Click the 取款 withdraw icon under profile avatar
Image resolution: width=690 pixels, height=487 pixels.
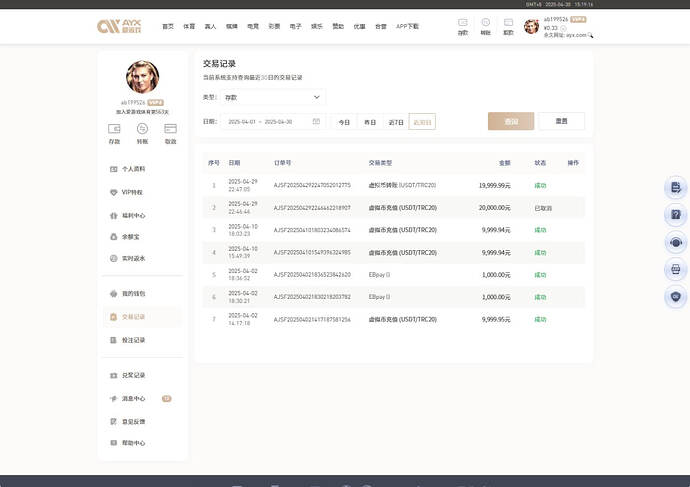(170, 132)
